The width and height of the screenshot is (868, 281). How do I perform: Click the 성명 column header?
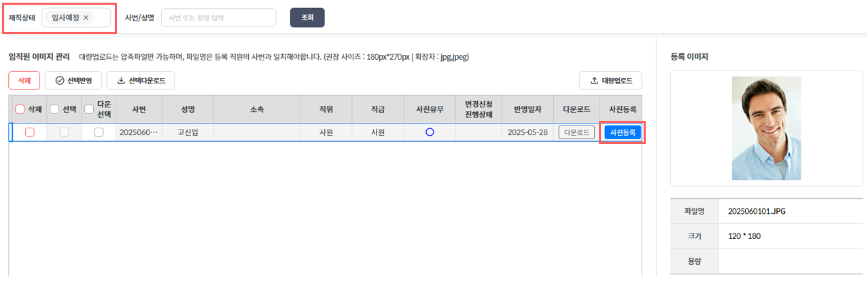(188, 109)
